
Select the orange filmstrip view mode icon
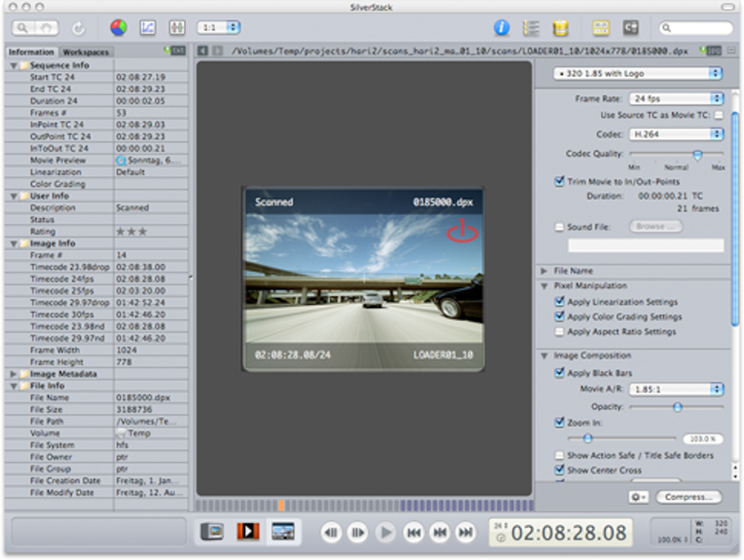[248, 532]
